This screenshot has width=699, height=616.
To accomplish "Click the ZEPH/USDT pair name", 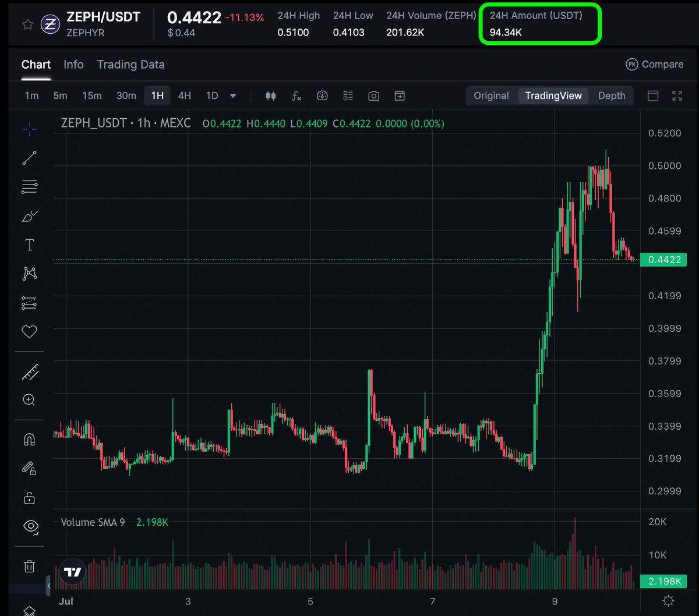I will click(104, 17).
